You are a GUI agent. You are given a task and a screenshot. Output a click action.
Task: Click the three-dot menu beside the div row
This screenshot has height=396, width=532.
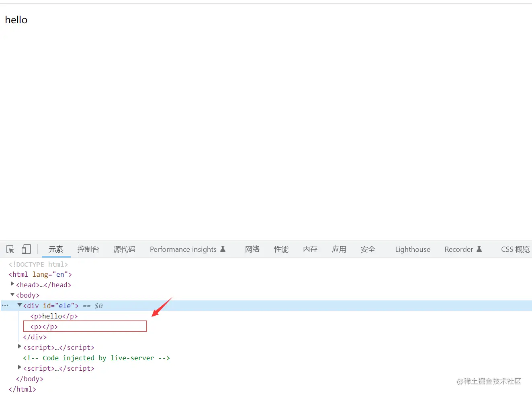5,306
